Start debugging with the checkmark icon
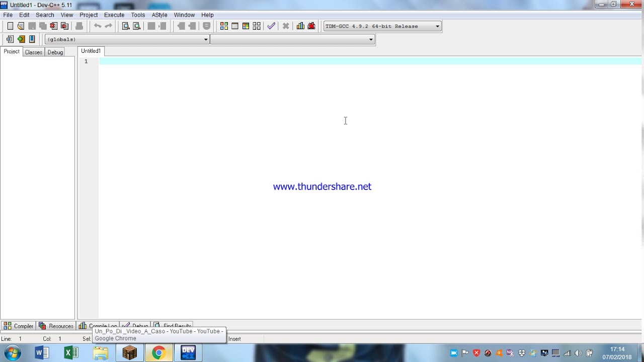This screenshot has width=644, height=362. 271,26
